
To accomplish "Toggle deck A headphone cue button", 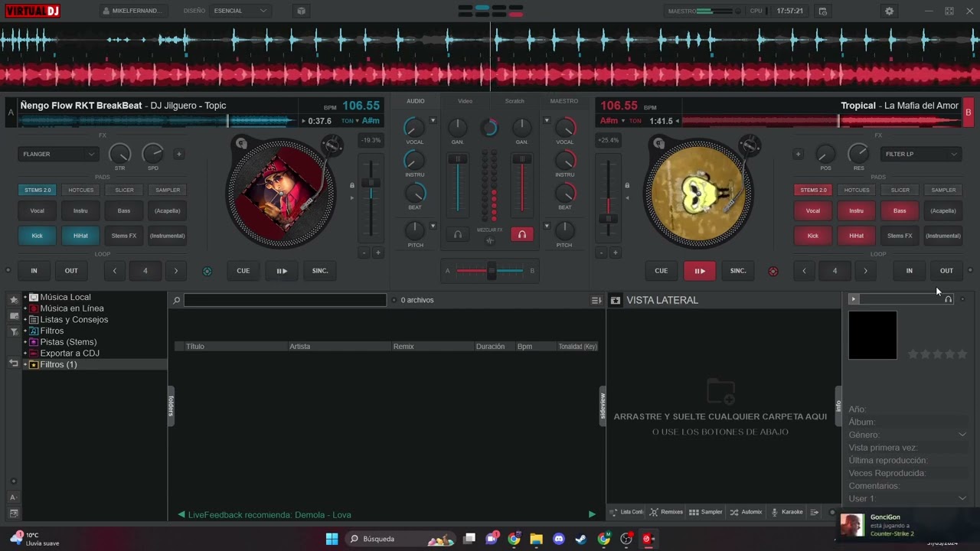I will 457,234.
